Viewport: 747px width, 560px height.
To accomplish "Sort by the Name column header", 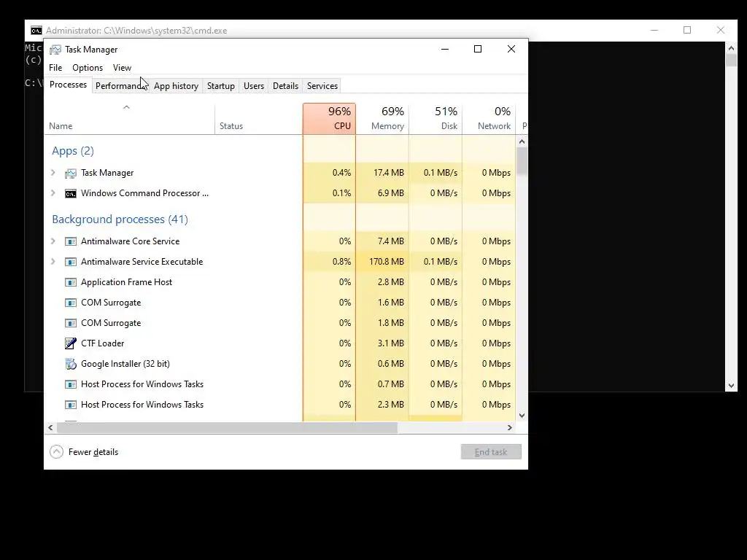I will pyautogui.click(x=130, y=119).
